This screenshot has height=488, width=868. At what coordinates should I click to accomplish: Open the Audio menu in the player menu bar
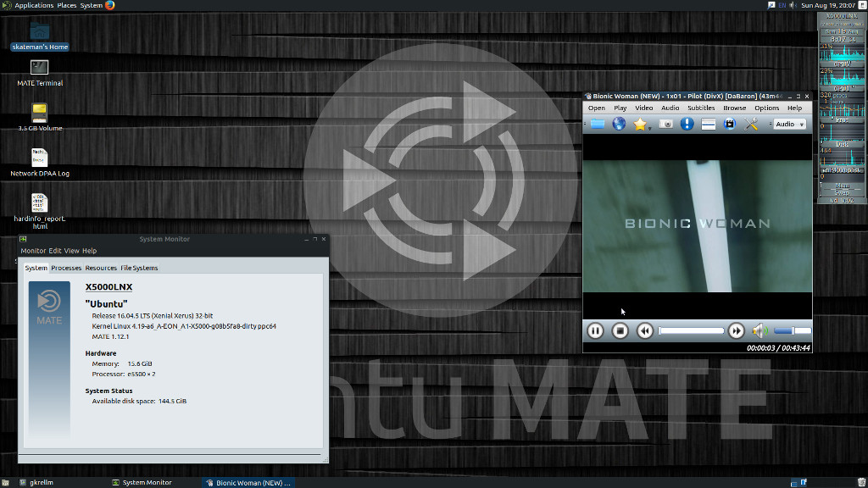click(670, 108)
